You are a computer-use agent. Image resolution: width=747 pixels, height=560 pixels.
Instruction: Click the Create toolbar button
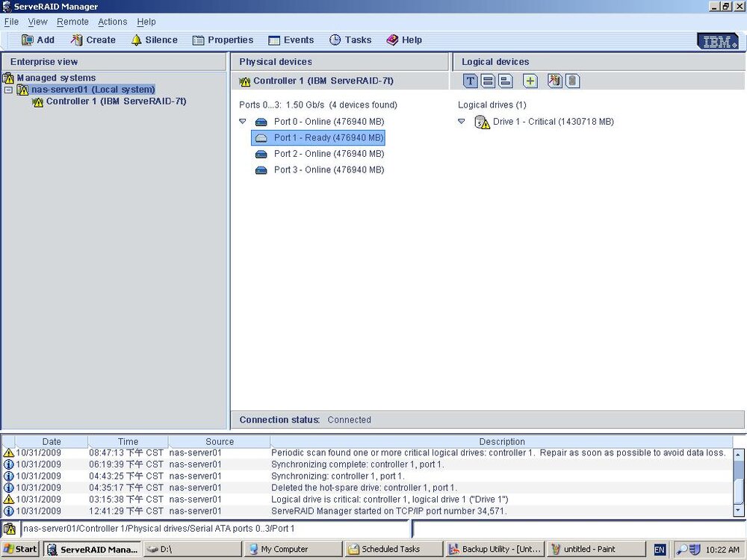pos(93,40)
